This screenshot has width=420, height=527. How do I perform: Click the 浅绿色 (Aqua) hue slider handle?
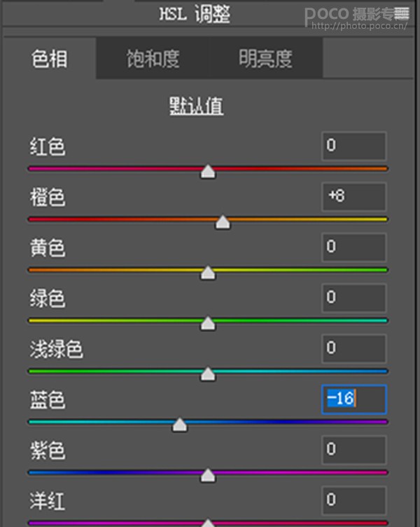pos(208,374)
